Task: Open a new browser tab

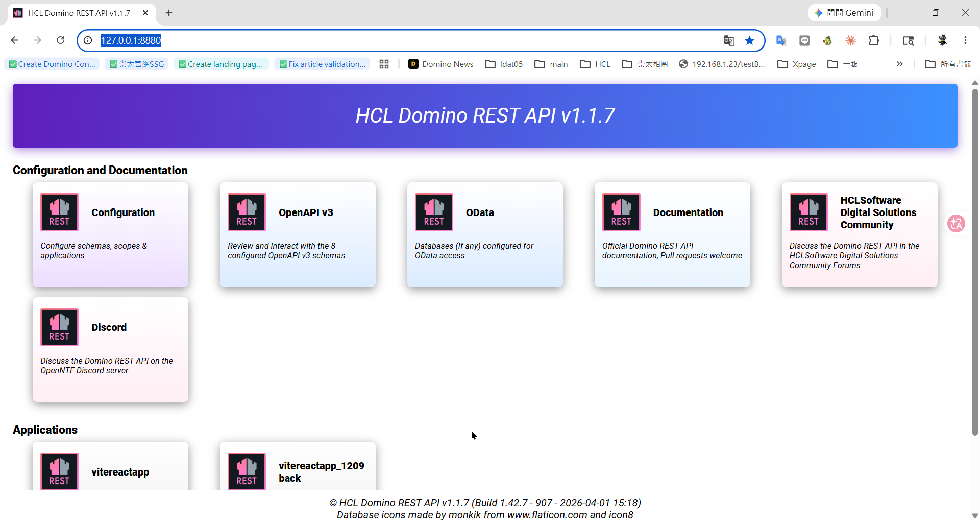Action: pyautogui.click(x=169, y=13)
